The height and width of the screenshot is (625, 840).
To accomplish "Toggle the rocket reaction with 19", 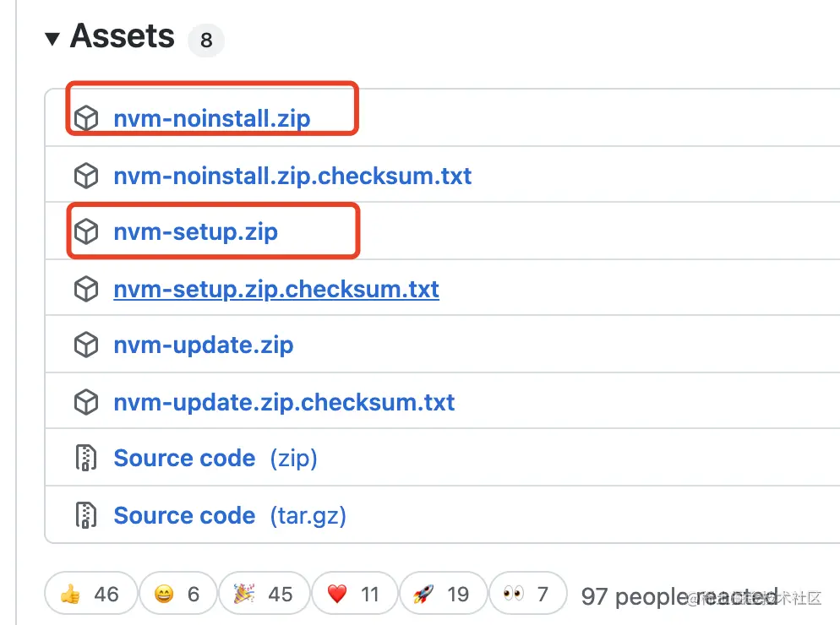I will click(x=443, y=594).
